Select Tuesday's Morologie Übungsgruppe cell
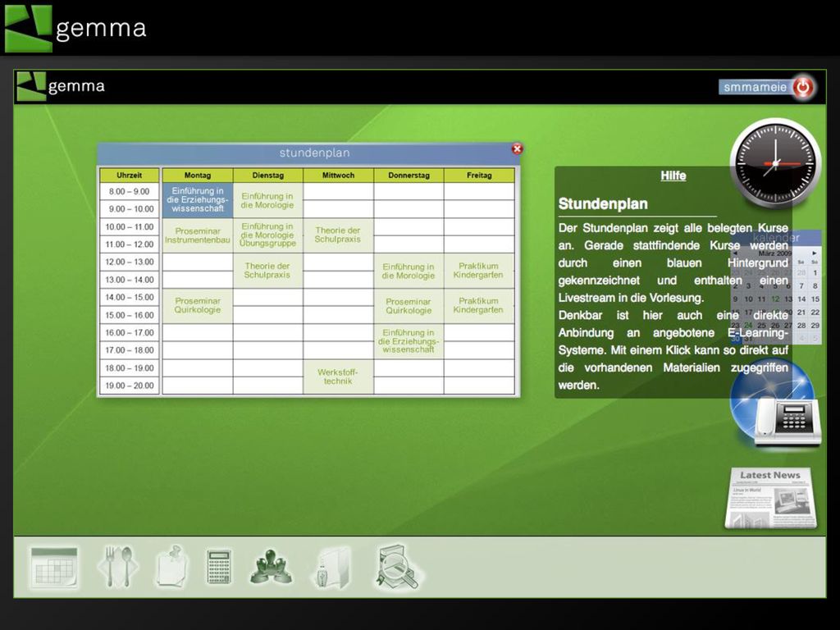The image size is (840, 630). coord(268,235)
